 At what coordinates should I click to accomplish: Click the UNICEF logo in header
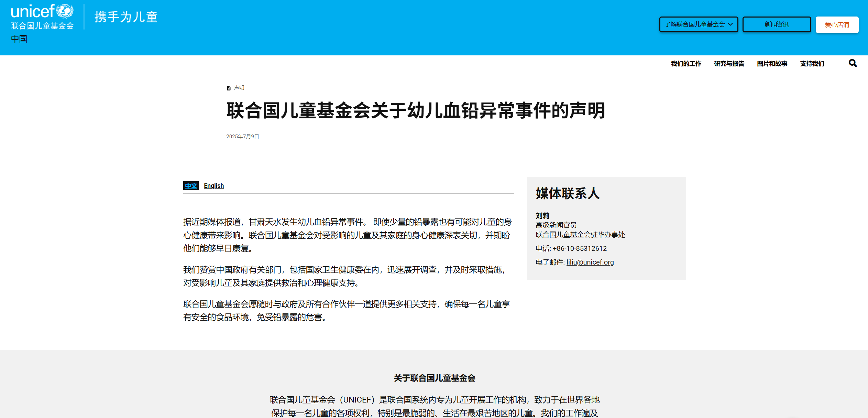[42, 17]
